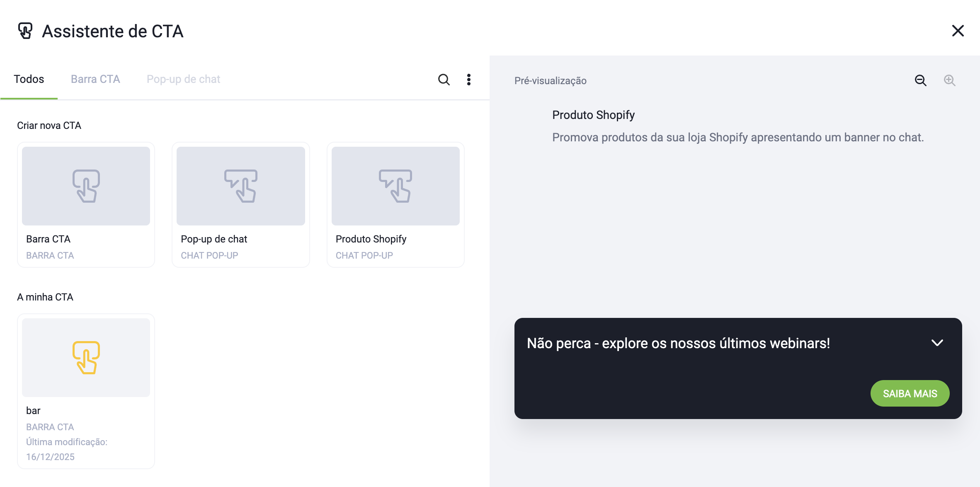Click the Pop-up de chat template icon
This screenshot has height=487, width=980.
[x=240, y=186]
